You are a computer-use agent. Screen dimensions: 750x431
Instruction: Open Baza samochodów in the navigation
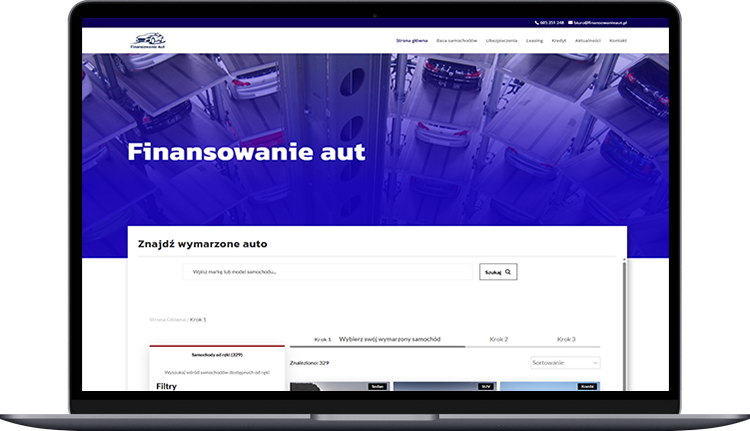(x=456, y=41)
